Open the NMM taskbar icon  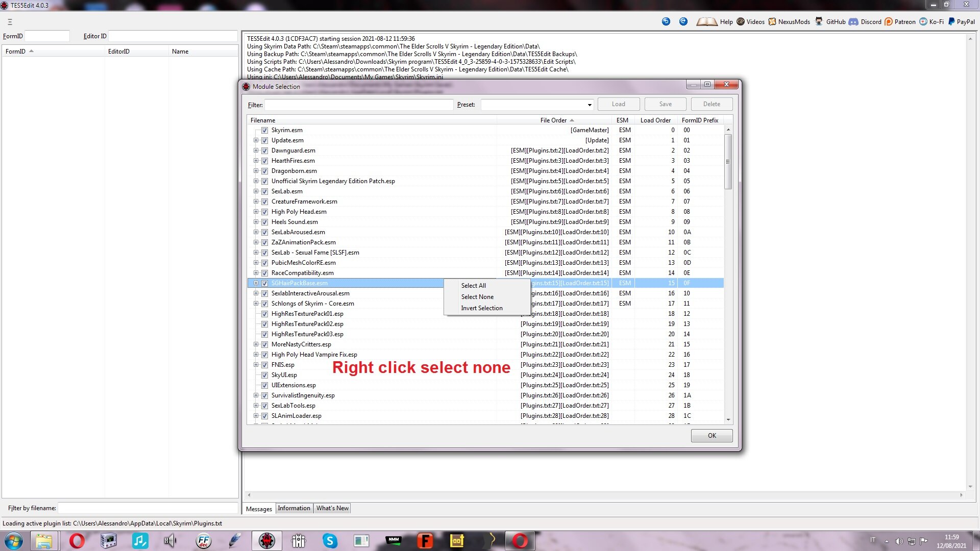pos(393,540)
